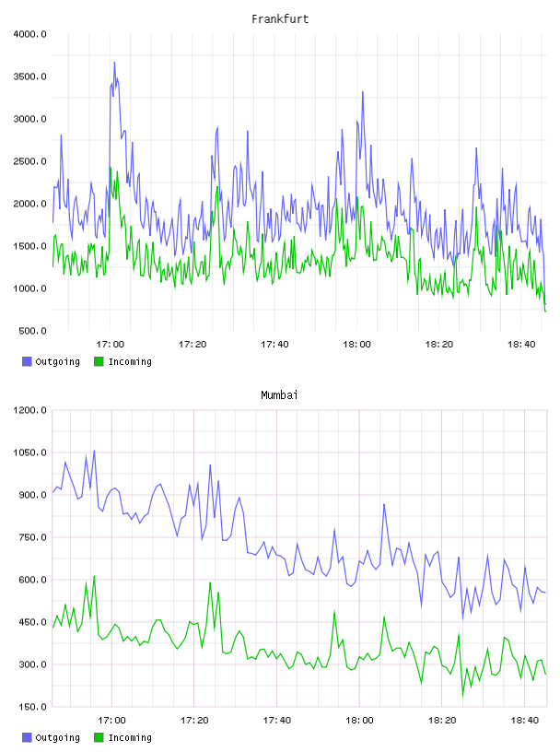Click the highest Outgoing peak on Mumbai chart

coord(94,451)
